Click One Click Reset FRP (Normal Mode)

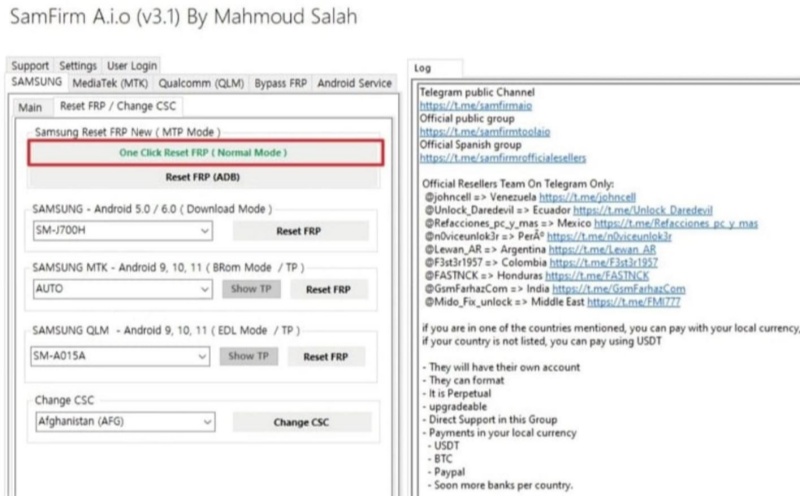click(206, 153)
